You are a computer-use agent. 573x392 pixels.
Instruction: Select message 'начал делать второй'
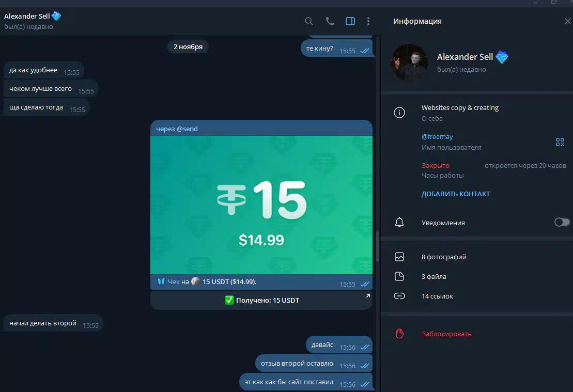[x=53, y=323]
